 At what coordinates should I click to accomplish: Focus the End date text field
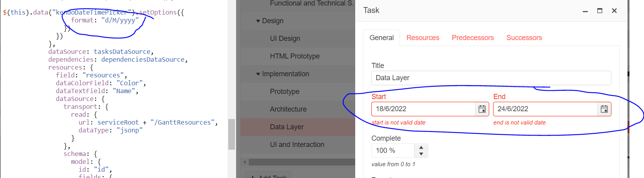545,109
